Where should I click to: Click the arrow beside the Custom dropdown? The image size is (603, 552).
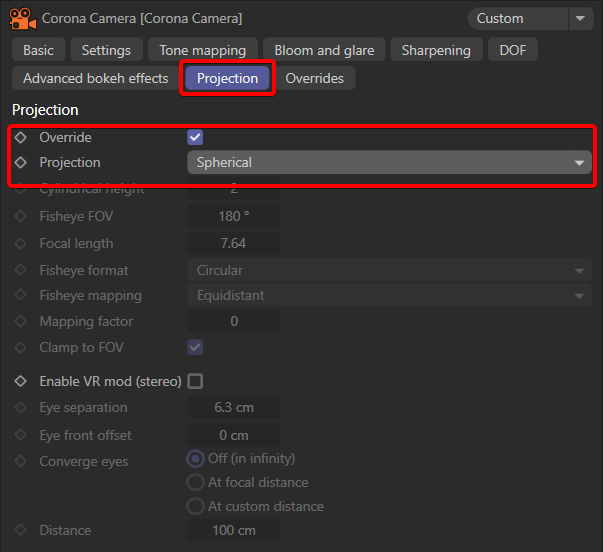(581, 18)
